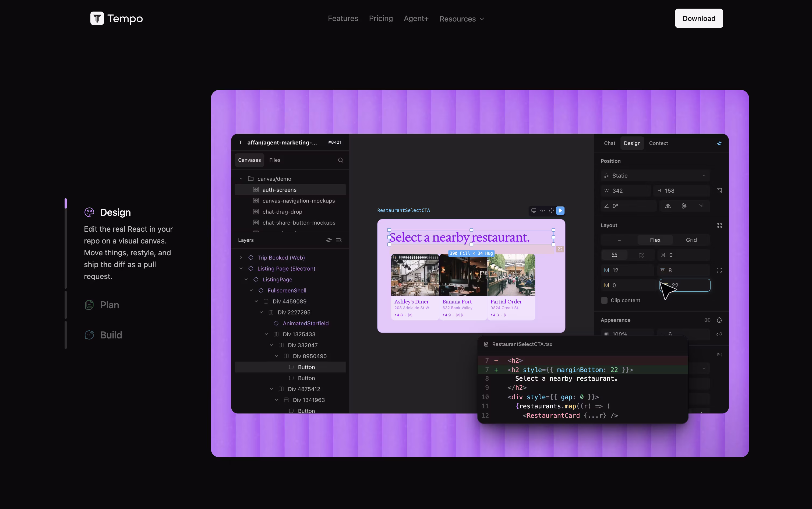Click the aspect ratio lock icon beside H field

[719, 190]
